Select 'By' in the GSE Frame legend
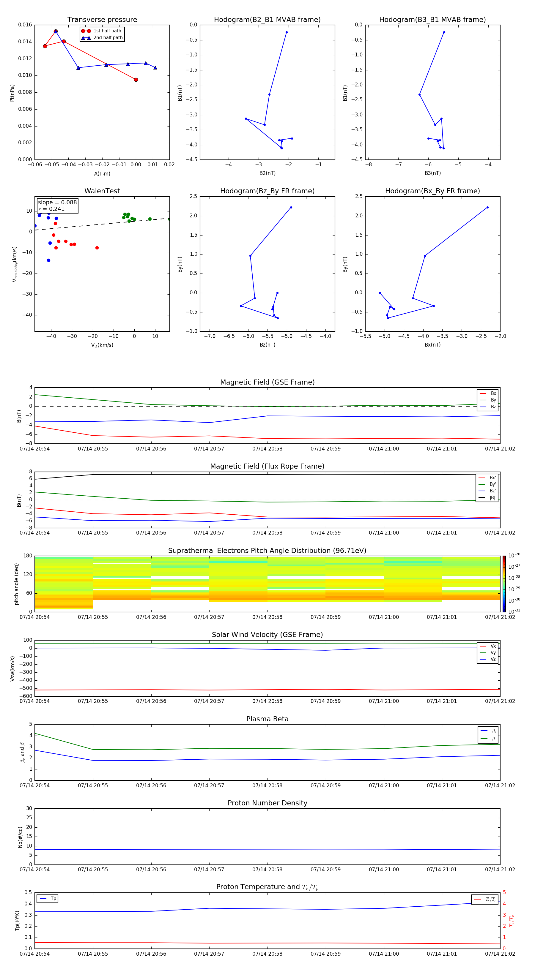Viewport: 535px width, 980px height. (488, 400)
